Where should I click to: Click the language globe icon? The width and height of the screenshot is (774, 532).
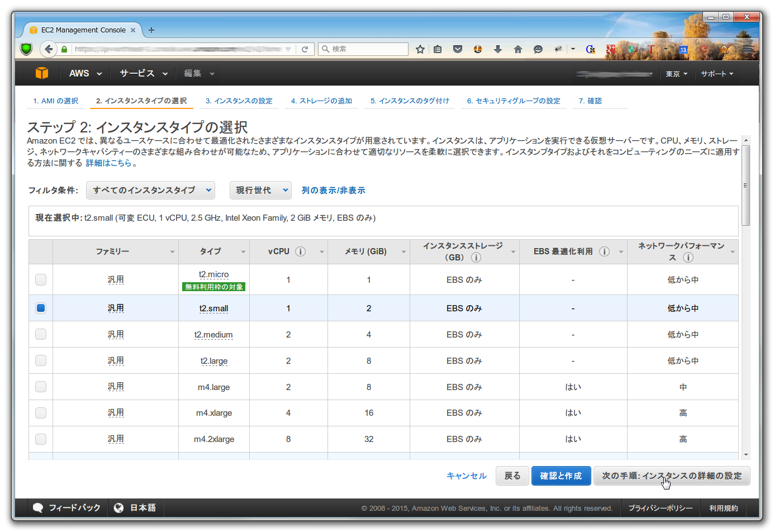pyautogui.click(x=118, y=508)
